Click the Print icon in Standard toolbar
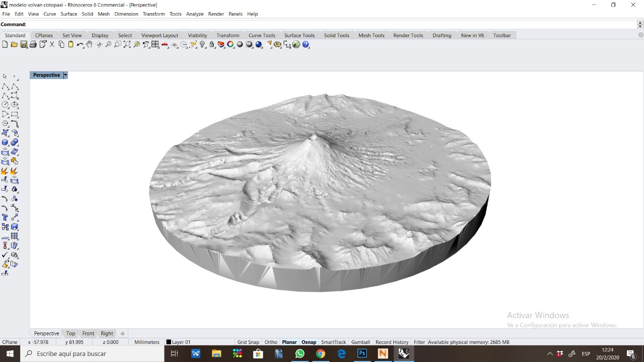 (33, 44)
